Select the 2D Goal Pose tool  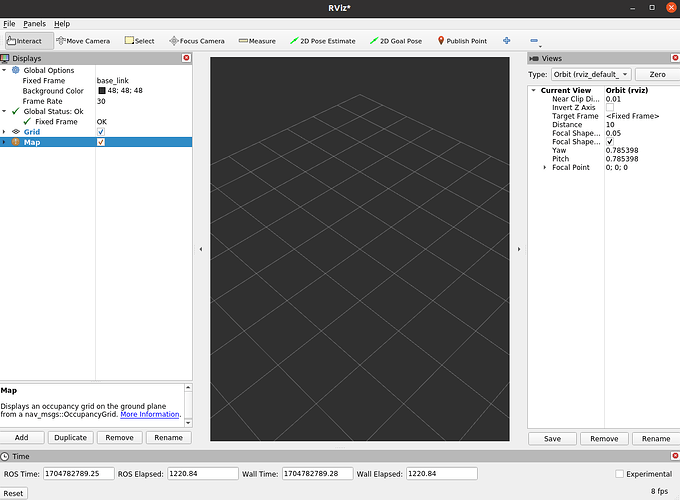pos(396,41)
